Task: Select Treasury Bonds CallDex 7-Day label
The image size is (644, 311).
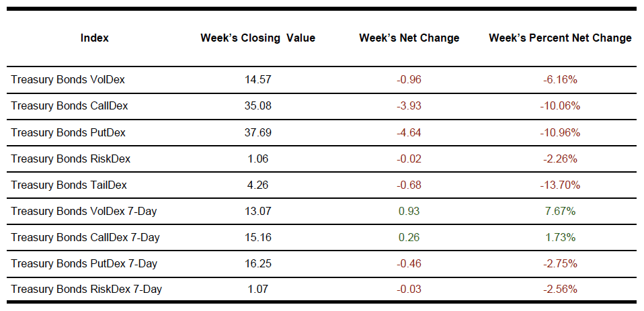Action: (85, 237)
